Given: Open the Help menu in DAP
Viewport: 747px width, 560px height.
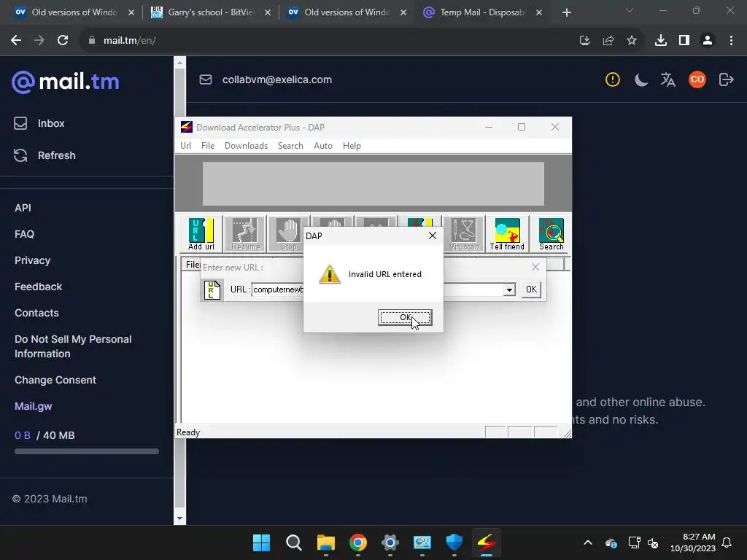Looking at the screenshot, I should click(352, 146).
